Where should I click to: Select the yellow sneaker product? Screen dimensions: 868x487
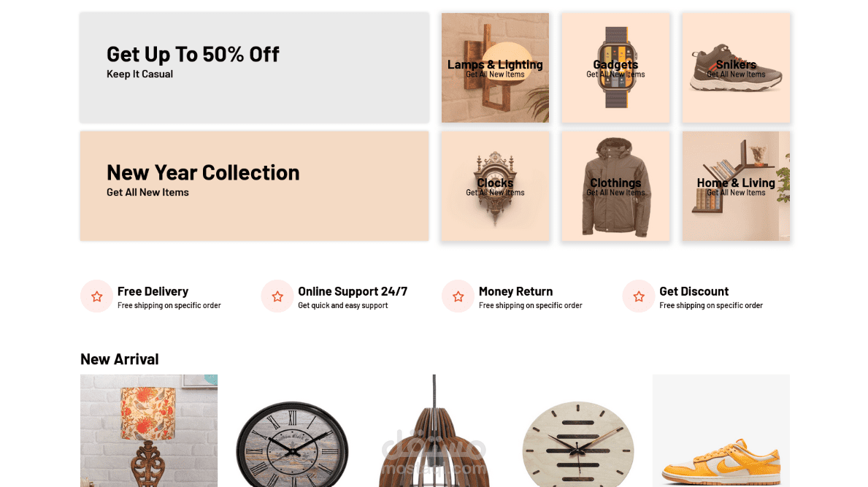721,431
